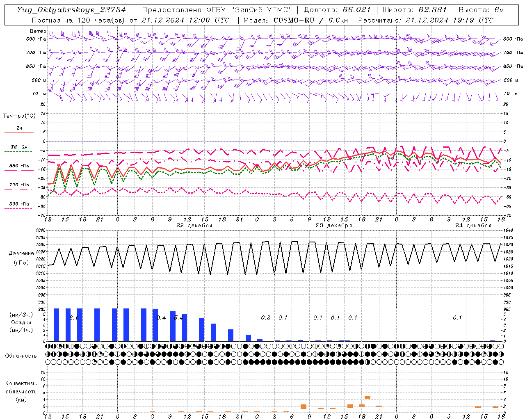This screenshot has height=420, width=525.
Task: Click the longitude value 66.021
Action: 356,10
